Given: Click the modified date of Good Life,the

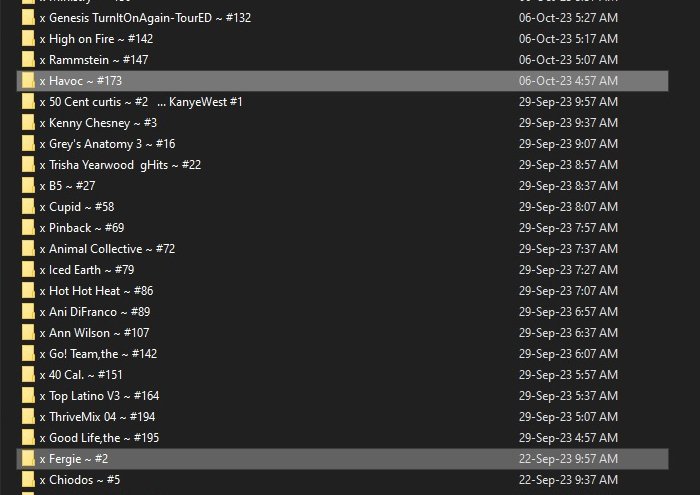Looking at the screenshot, I should click(x=568, y=438).
